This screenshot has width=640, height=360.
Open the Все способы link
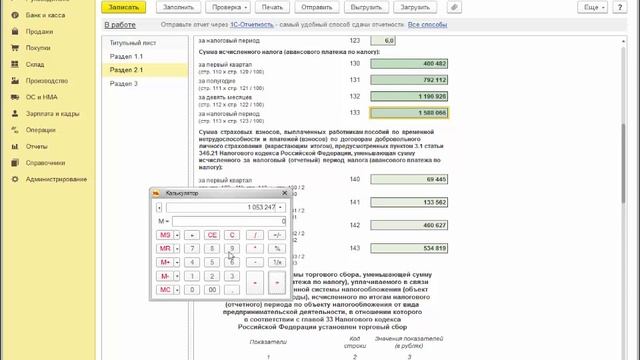coord(427,25)
